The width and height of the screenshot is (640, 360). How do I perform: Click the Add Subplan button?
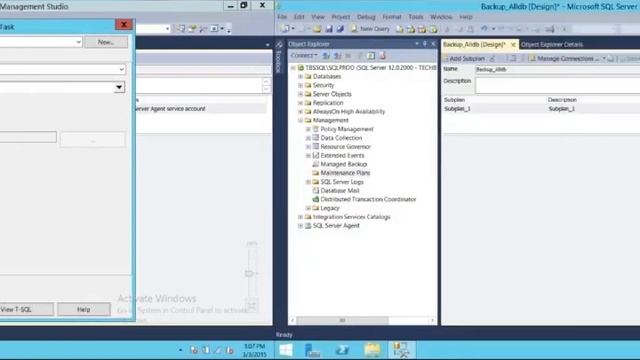pos(464,59)
